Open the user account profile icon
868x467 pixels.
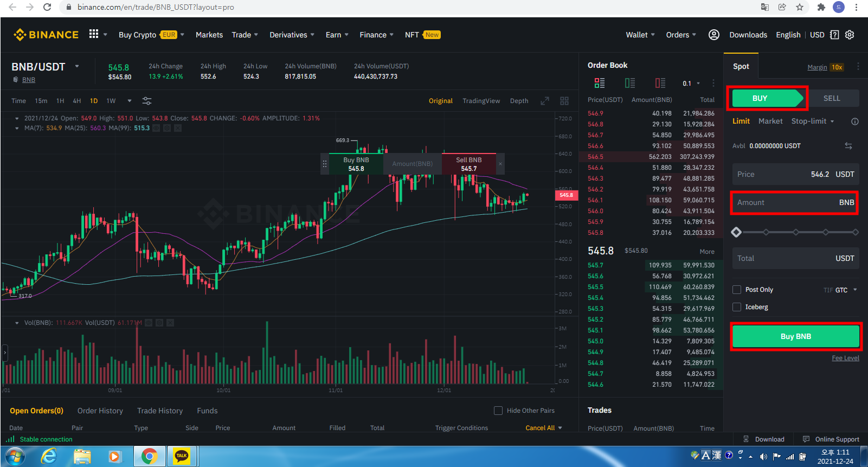(714, 35)
